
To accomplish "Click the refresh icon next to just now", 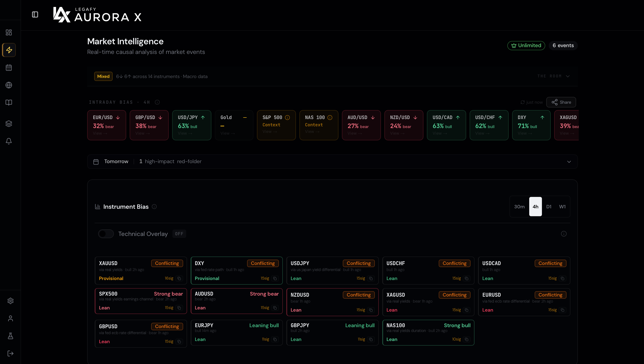I will pyautogui.click(x=522, y=102).
